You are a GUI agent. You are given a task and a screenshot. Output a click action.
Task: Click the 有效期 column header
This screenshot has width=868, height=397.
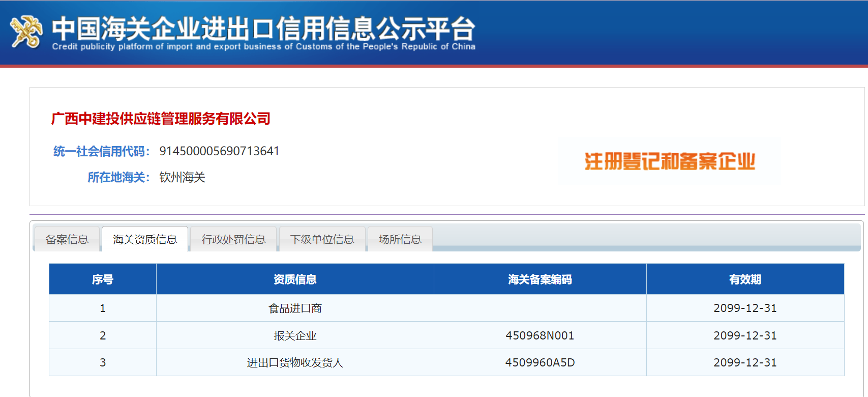[745, 279]
